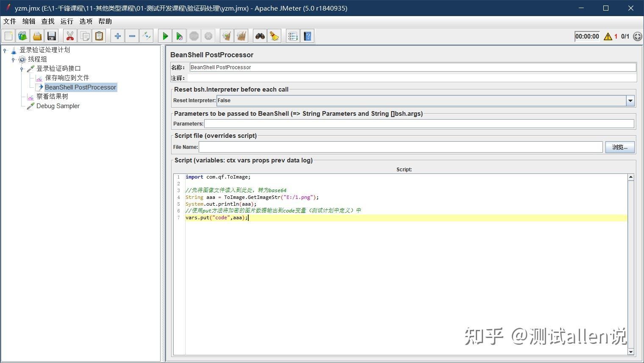Select 察看结果树 listener in tree
Screen dimensions: 644x363
[x=52, y=96]
